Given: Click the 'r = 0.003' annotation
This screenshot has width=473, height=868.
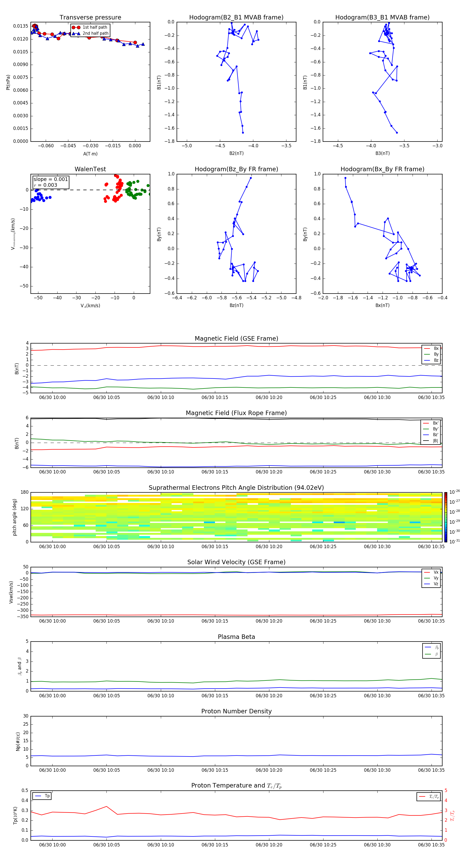Looking at the screenshot, I should click(x=45, y=185).
